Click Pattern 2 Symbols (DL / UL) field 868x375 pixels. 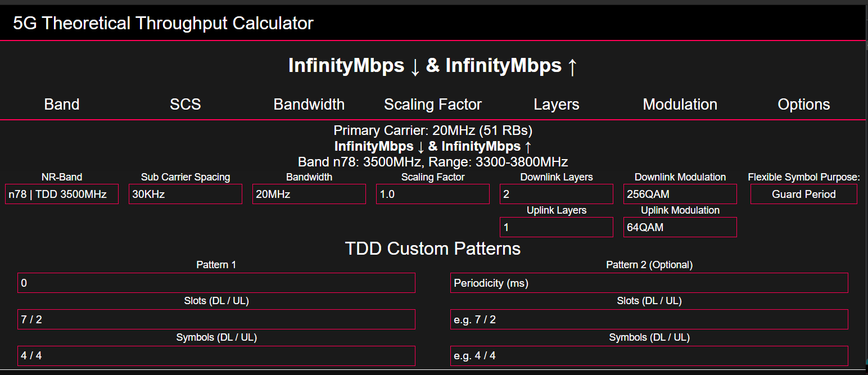pos(649,355)
